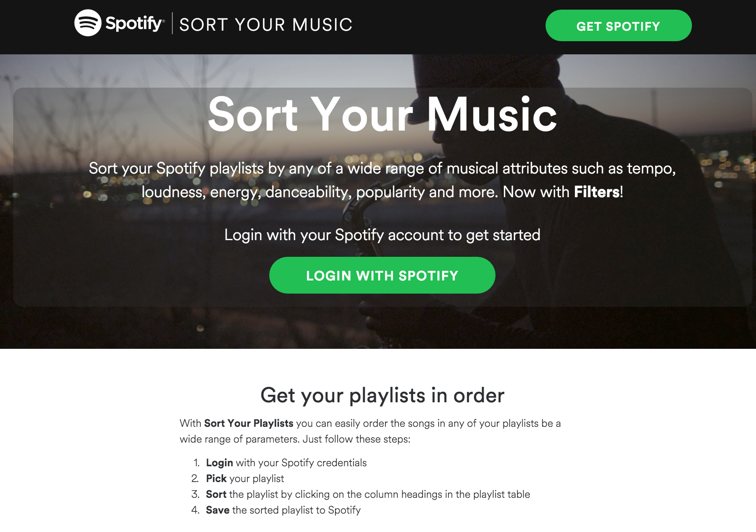Click the playlist attributes description paragraph
This screenshot has height=532, width=756.
click(382, 180)
